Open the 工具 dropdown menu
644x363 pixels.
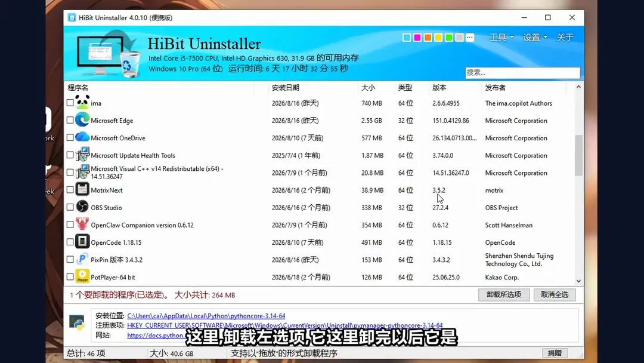click(x=501, y=37)
